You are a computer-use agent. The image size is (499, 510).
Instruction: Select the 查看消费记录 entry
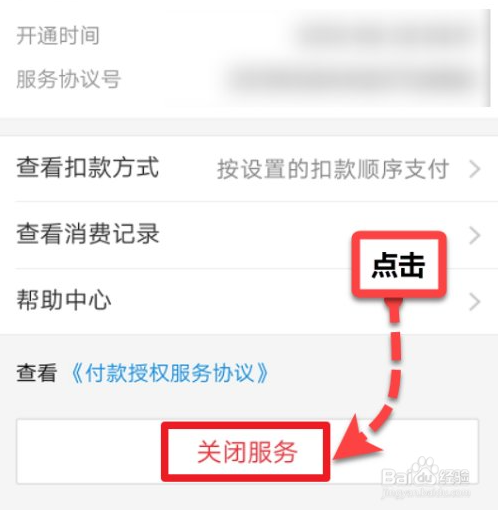[x=249, y=235]
